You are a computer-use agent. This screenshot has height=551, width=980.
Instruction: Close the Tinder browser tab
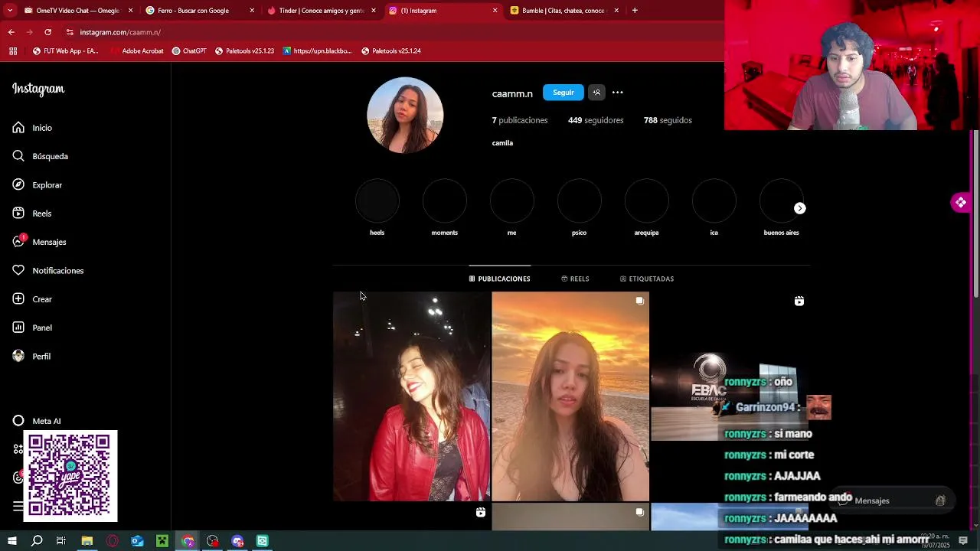[x=374, y=11]
